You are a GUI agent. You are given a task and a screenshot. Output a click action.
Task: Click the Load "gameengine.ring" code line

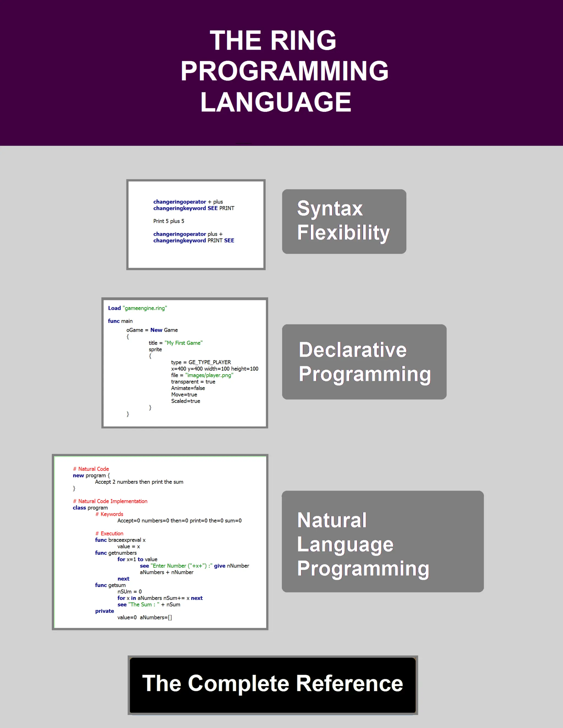[137, 308]
